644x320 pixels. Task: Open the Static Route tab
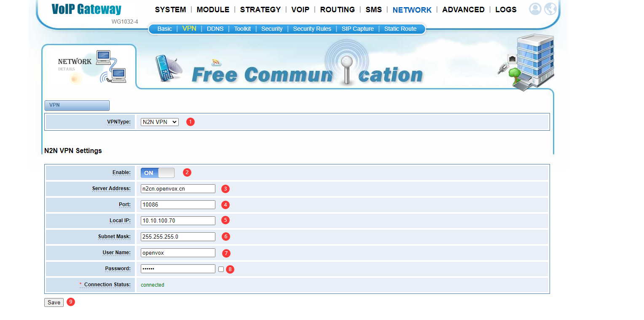pyautogui.click(x=400, y=29)
